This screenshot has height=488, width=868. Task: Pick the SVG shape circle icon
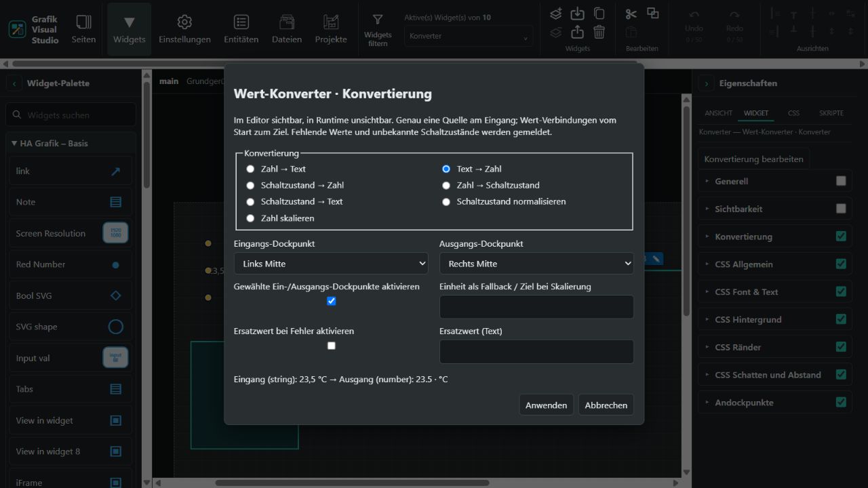[116, 327]
